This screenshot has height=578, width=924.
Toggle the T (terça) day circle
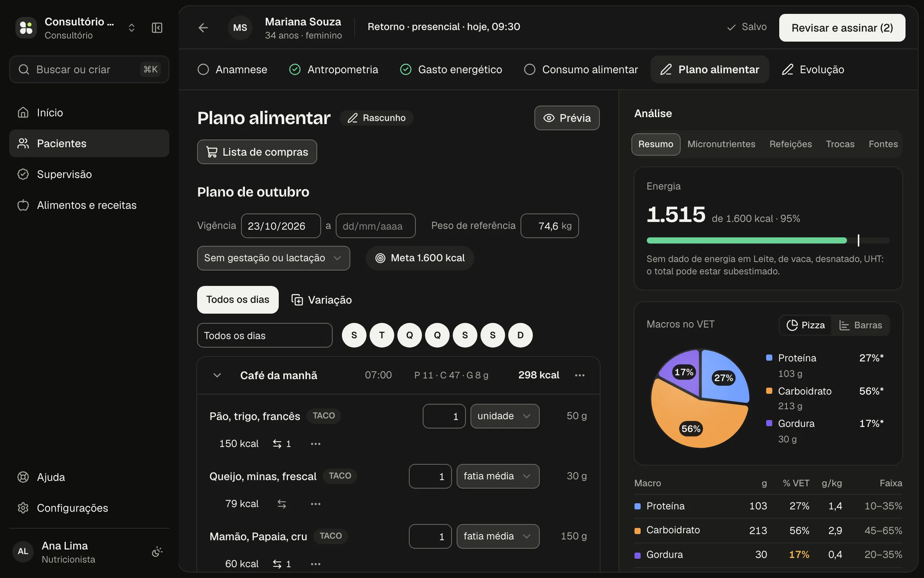tap(382, 335)
